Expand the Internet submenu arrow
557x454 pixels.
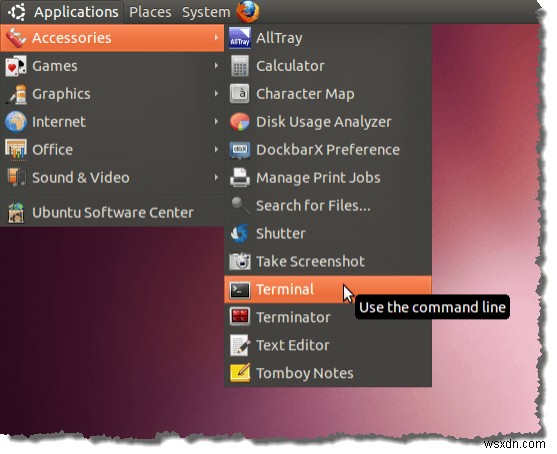[216, 121]
